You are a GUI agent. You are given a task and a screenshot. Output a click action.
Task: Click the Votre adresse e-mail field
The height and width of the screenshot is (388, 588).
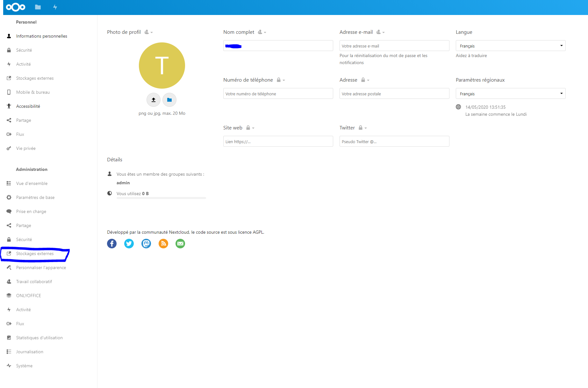coord(394,46)
